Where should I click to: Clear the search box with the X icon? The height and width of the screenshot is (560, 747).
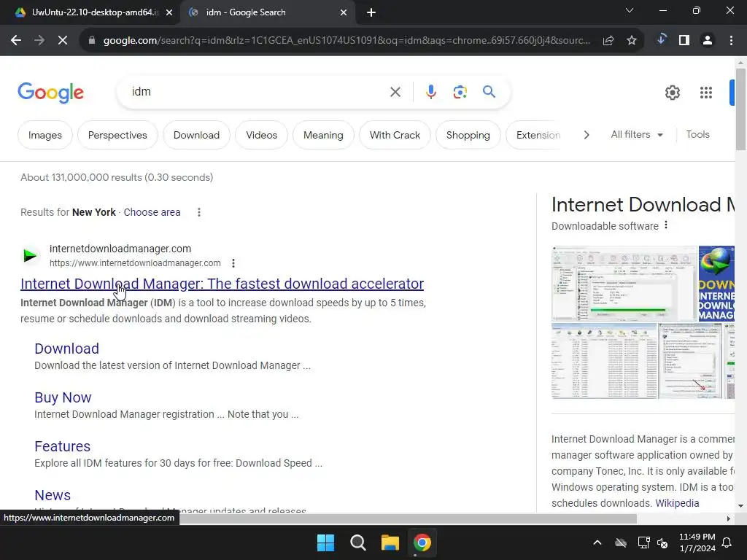(395, 92)
